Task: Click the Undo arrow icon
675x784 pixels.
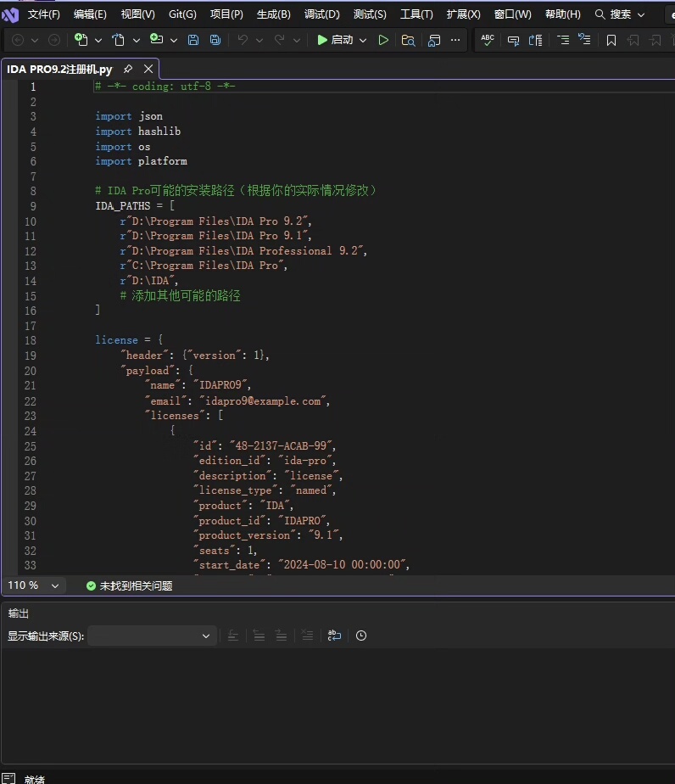Action: click(243, 40)
